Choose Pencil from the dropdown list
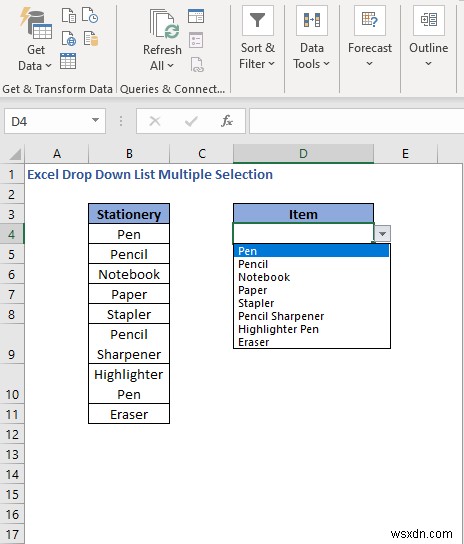The image size is (464, 544). coord(312,264)
